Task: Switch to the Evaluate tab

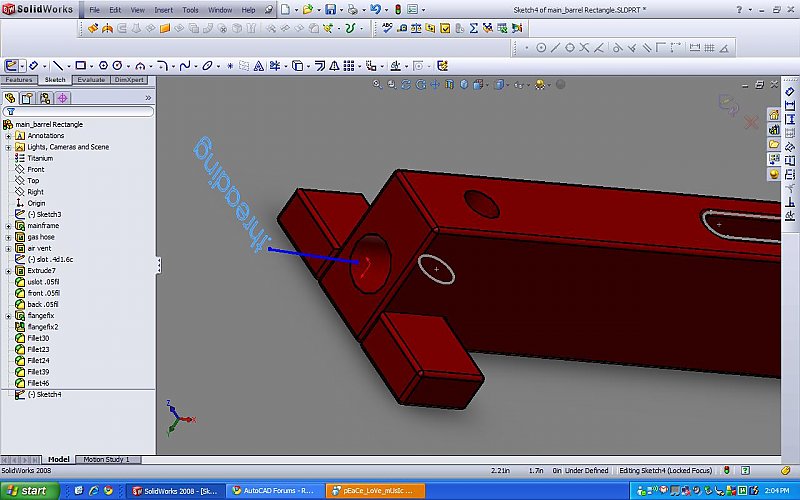Action: click(91, 80)
